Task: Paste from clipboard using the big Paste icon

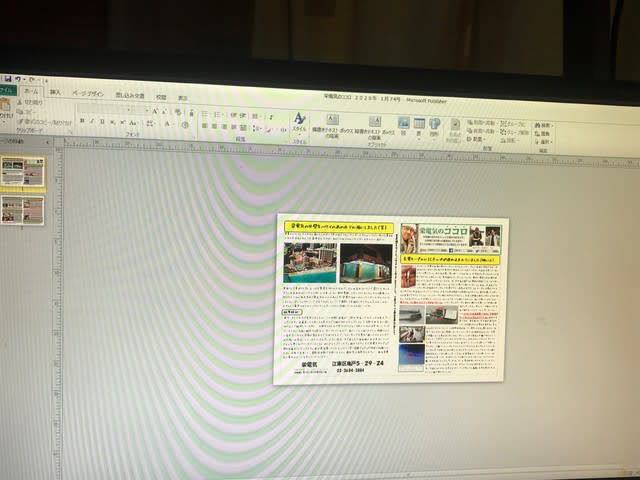Action: [x=4, y=104]
